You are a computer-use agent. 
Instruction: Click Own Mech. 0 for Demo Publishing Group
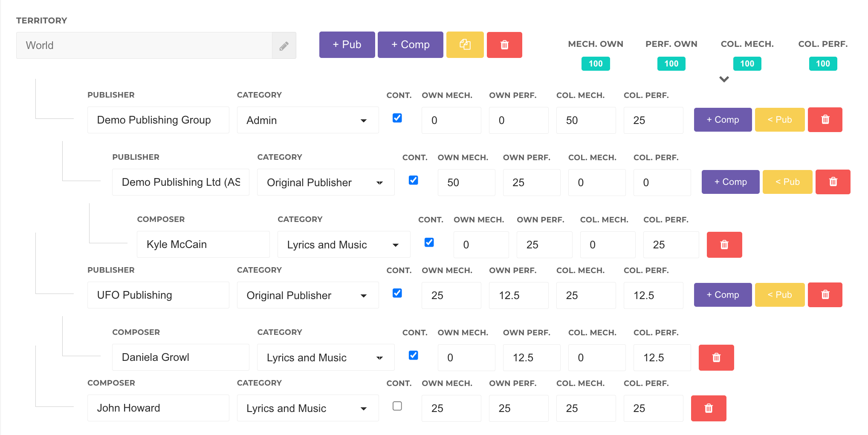pyautogui.click(x=451, y=120)
